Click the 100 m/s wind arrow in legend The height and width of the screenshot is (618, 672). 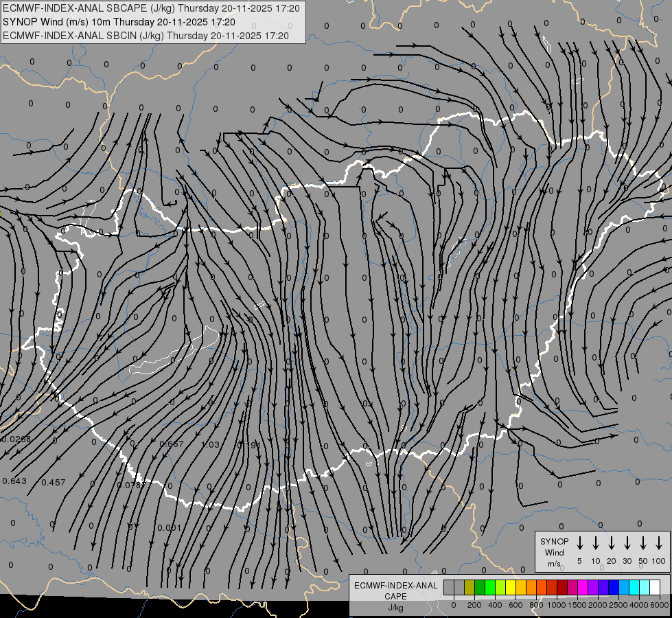pos(659,543)
